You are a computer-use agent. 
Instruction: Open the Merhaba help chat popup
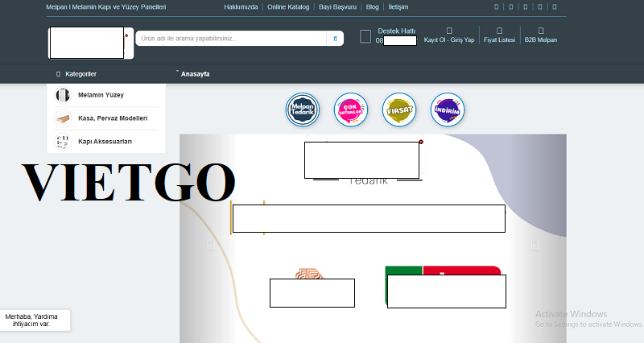tap(34, 320)
